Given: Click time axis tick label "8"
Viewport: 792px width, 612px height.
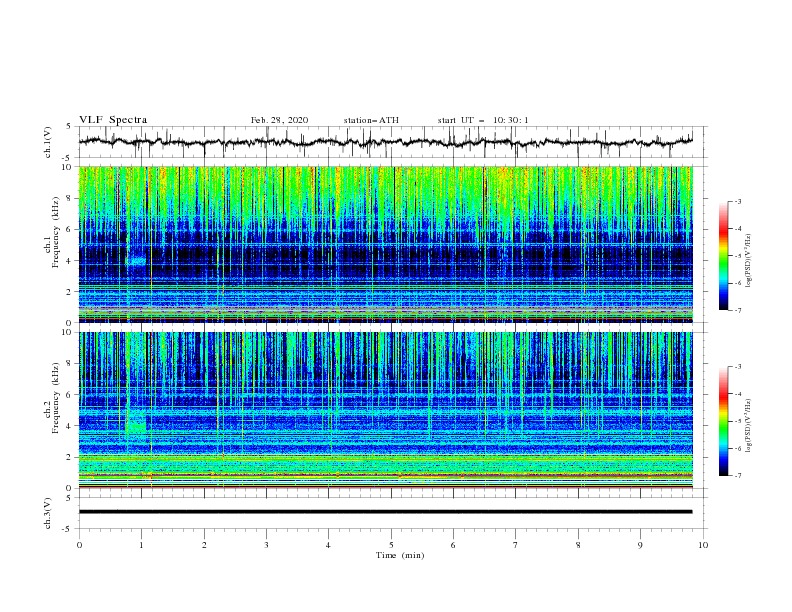Looking at the screenshot, I should pyautogui.click(x=578, y=545).
